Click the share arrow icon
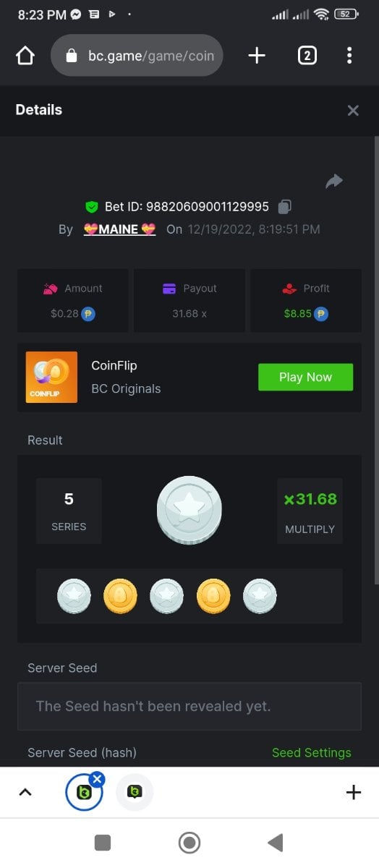Image resolution: width=379 pixels, height=868 pixels. coord(334,182)
